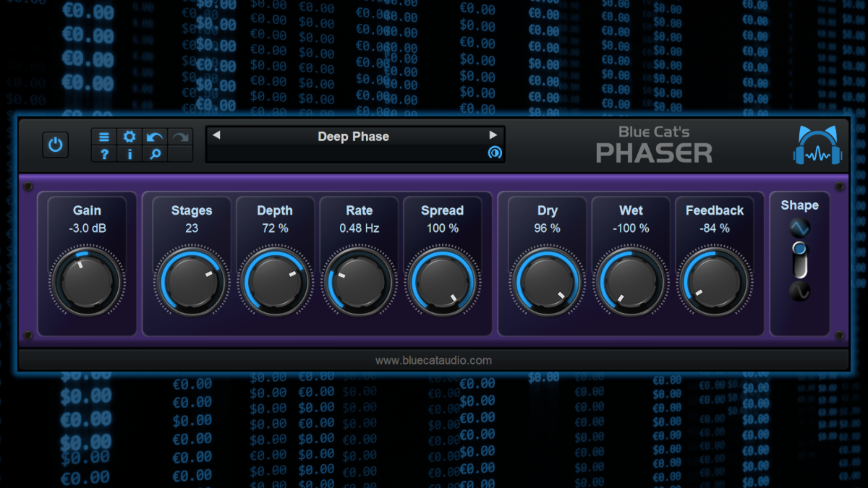Click the undo arrow icon
This screenshot has width=868, height=488.
pyautogui.click(x=155, y=137)
